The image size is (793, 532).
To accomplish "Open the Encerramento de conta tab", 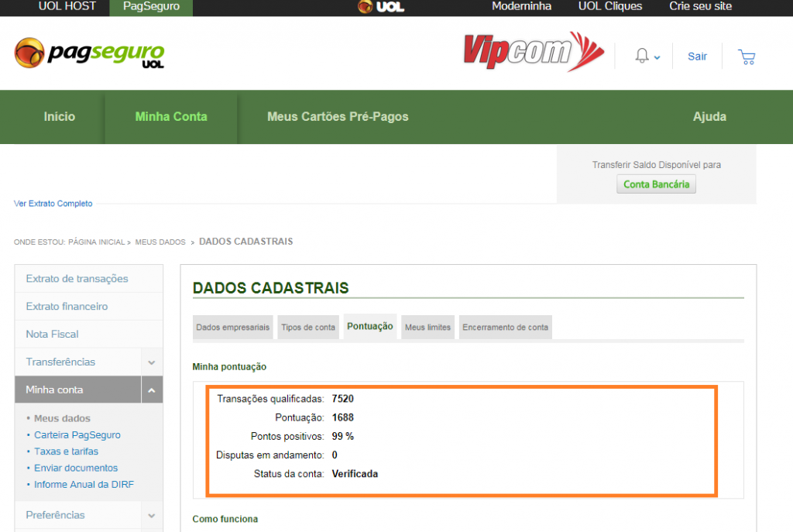I will tap(505, 328).
